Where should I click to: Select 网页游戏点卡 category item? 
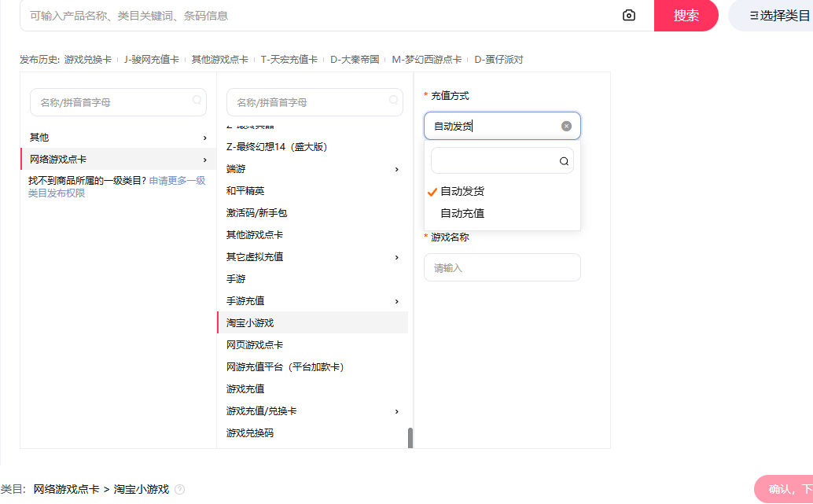pos(255,345)
